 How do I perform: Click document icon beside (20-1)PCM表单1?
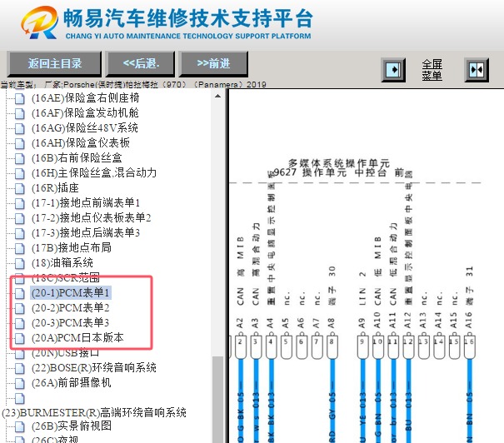coord(20,293)
